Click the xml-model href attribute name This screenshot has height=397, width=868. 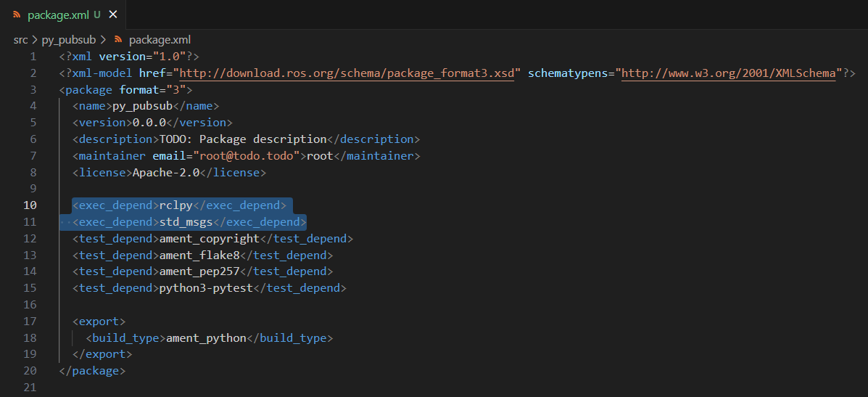(x=152, y=73)
